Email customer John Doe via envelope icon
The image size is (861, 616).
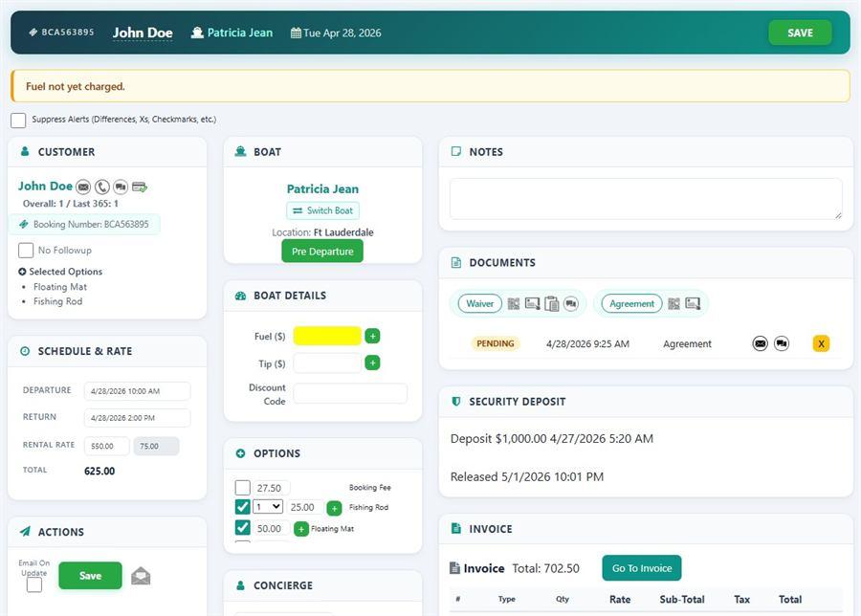point(83,187)
